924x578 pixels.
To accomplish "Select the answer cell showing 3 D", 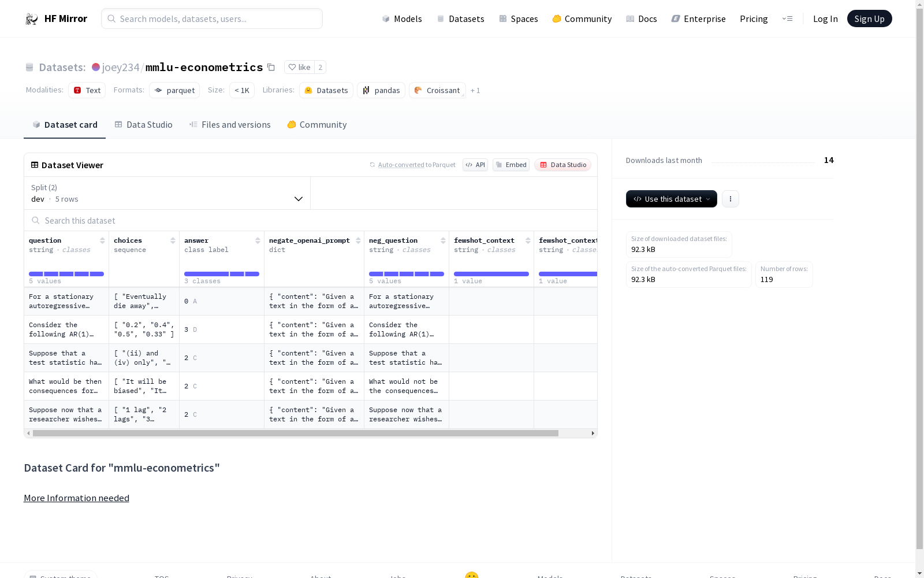I will (222, 329).
